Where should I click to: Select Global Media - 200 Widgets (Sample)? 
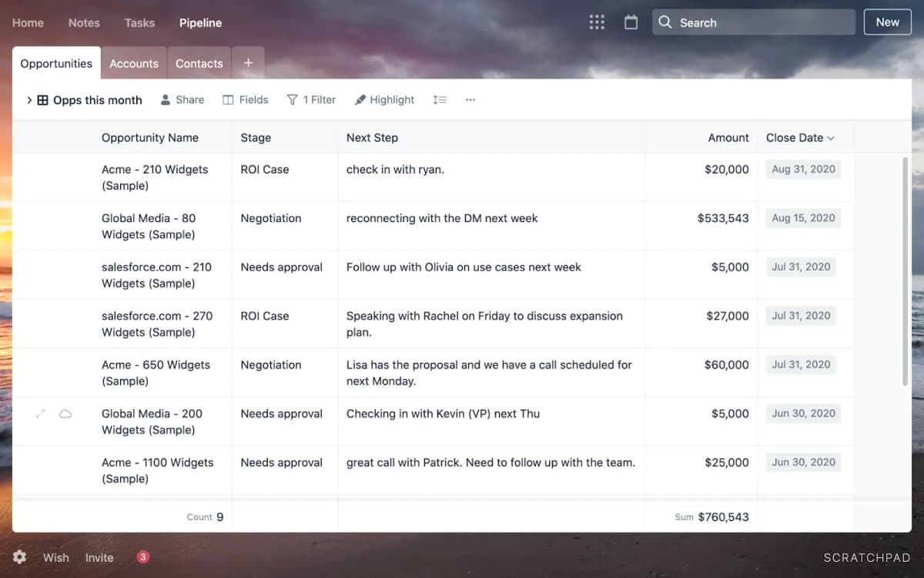point(152,422)
